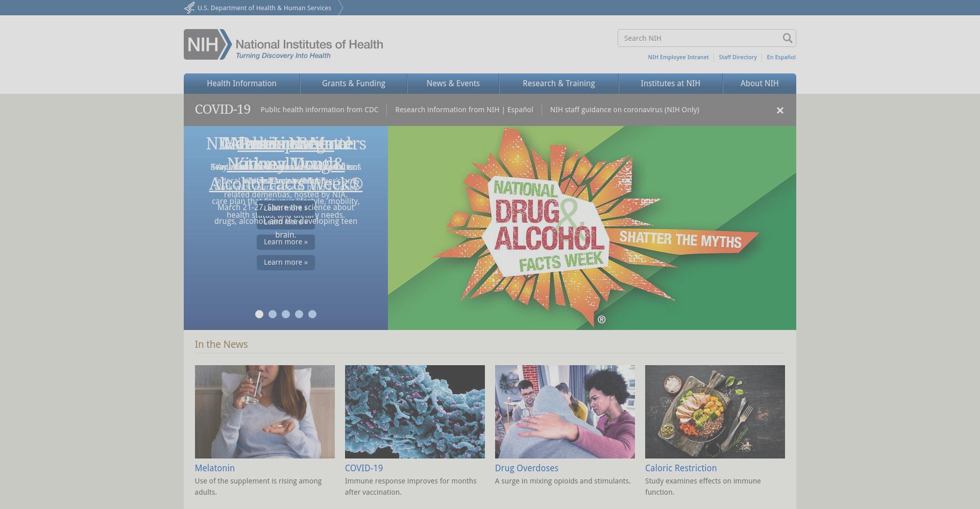The width and height of the screenshot is (980, 509).
Task: Open Staff Directory link
Action: coord(738,57)
